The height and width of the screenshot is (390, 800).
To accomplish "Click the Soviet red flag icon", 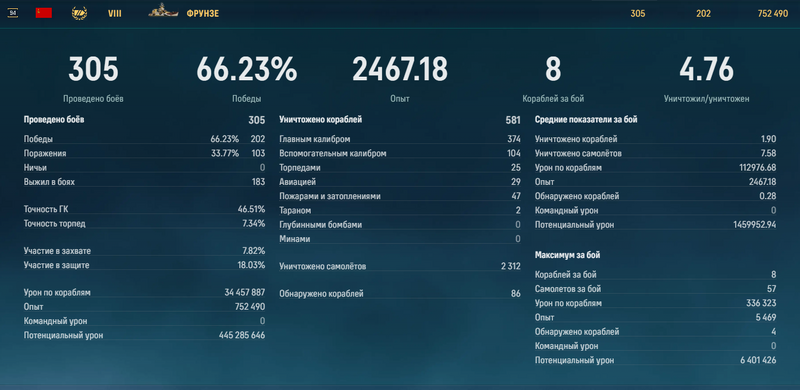I will [43, 13].
